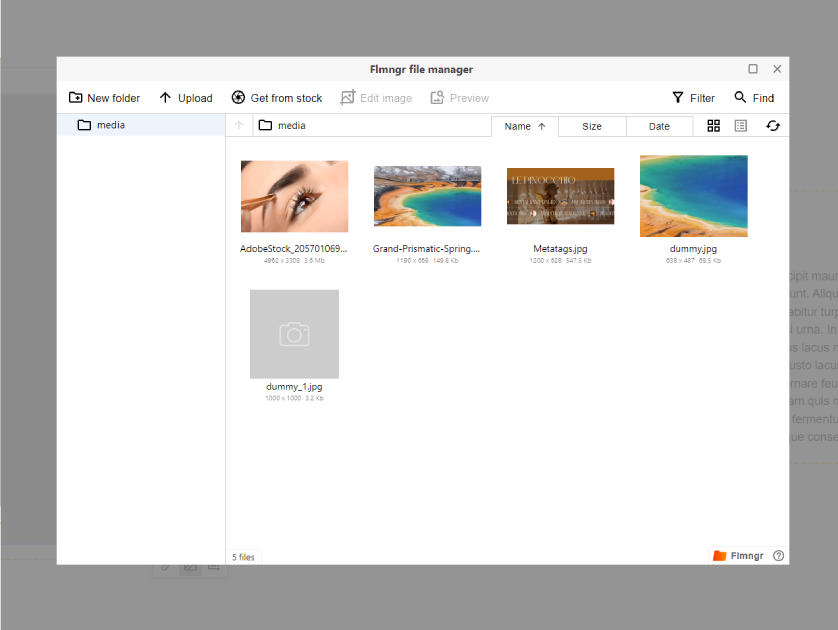Select the AdobeStock eyebrow image thumbnail
The image size is (838, 630).
[x=294, y=197]
